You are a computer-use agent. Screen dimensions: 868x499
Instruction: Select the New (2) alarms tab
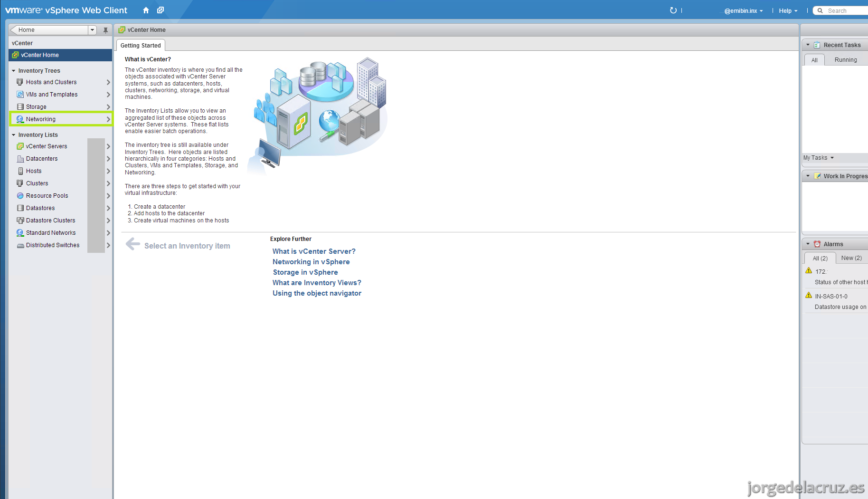pyautogui.click(x=851, y=258)
